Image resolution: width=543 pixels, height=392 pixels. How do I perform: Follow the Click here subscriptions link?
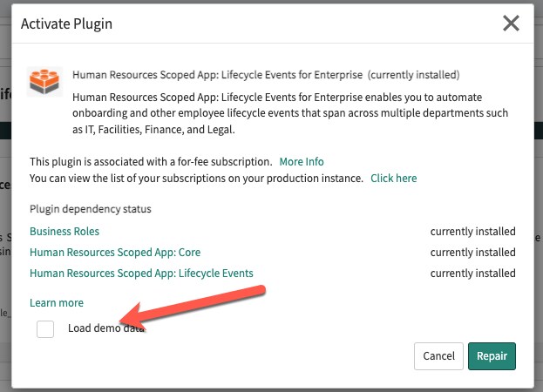[393, 179]
